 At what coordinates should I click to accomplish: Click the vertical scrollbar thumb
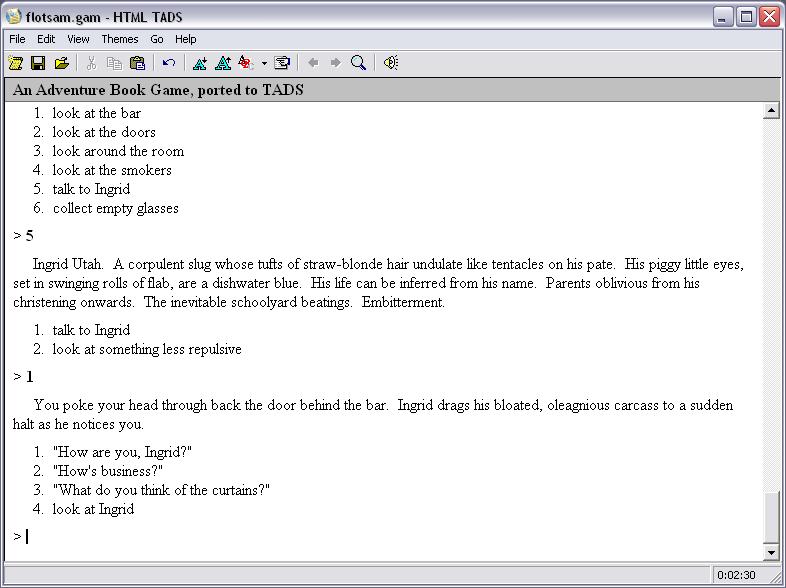[x=771, y=517]
